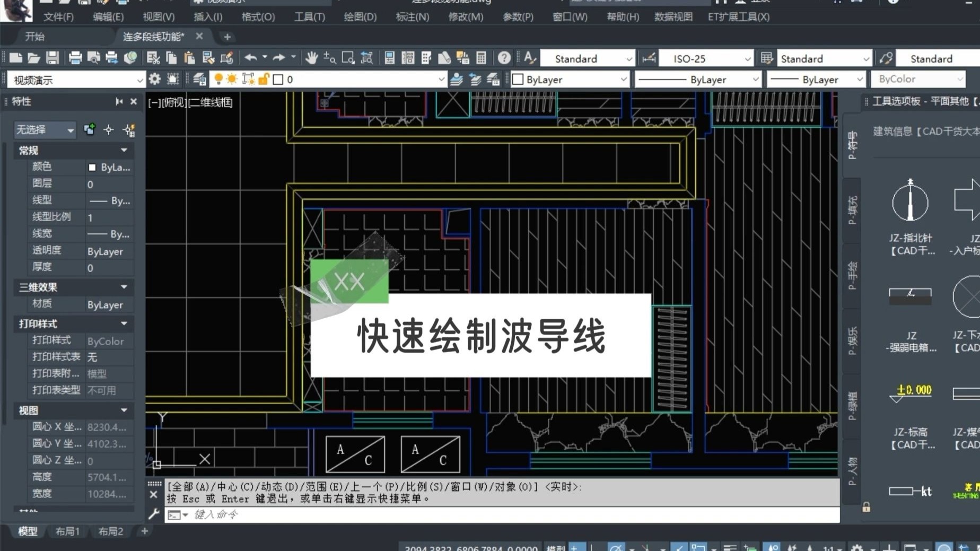Click the Print/Plot icon
This screenshot has width=980, height=551.
[x=74, y=57]
